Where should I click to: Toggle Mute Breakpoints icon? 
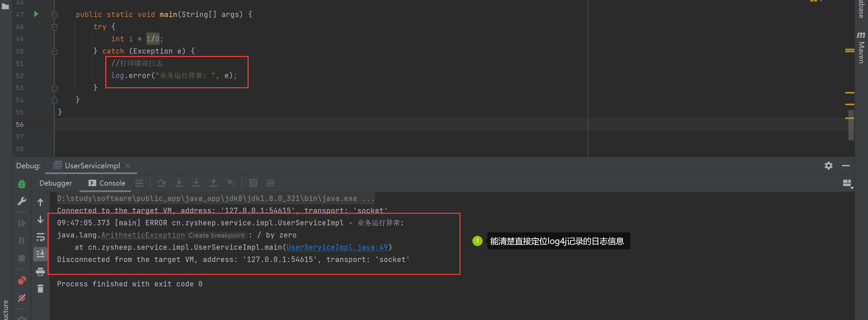coord(22,298)
